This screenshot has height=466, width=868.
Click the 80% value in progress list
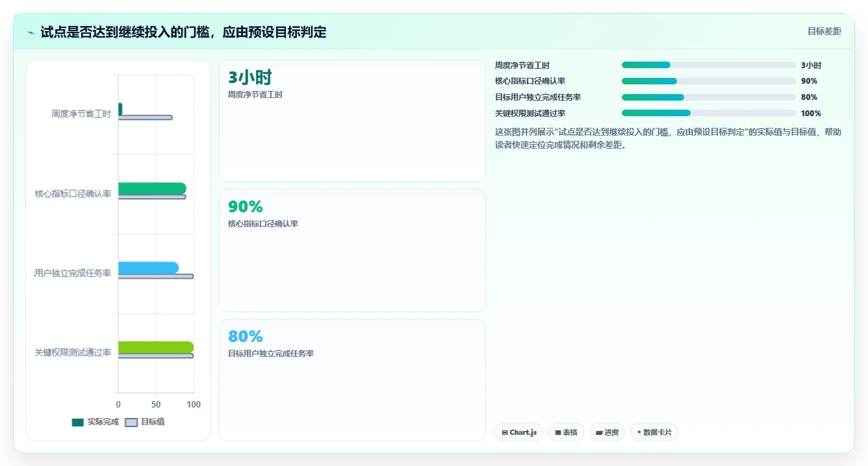(x=809, y=97)
